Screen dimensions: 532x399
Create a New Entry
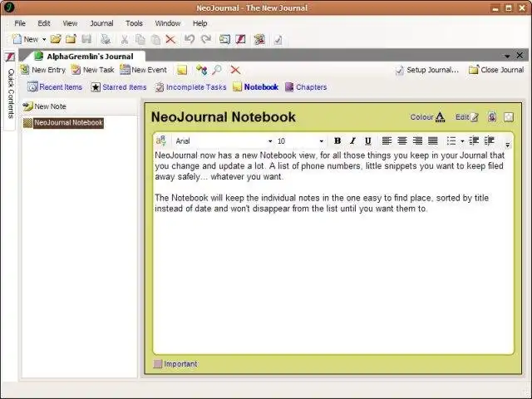[43, 70]
